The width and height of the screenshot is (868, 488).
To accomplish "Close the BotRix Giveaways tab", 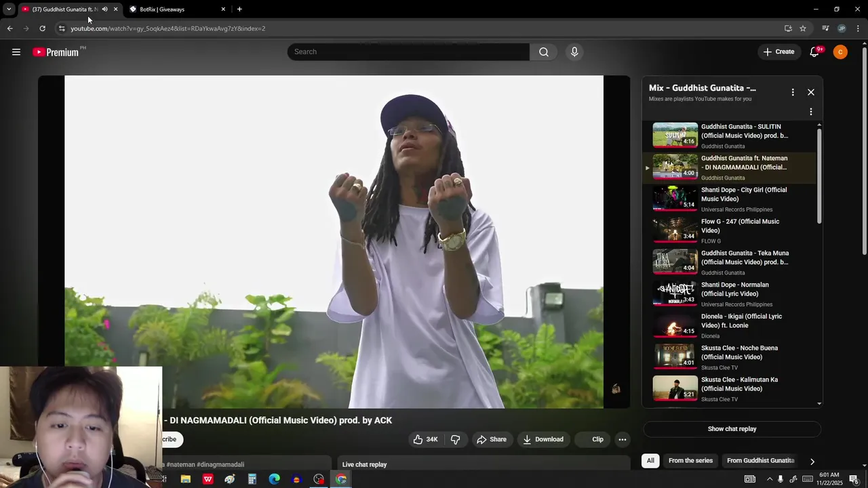I will coord(223,9).
